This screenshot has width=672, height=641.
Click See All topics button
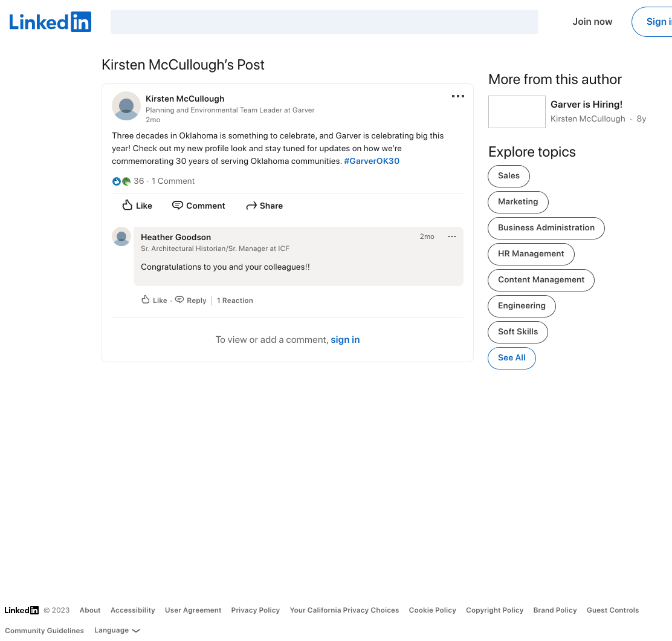click(x=512, y=358)
